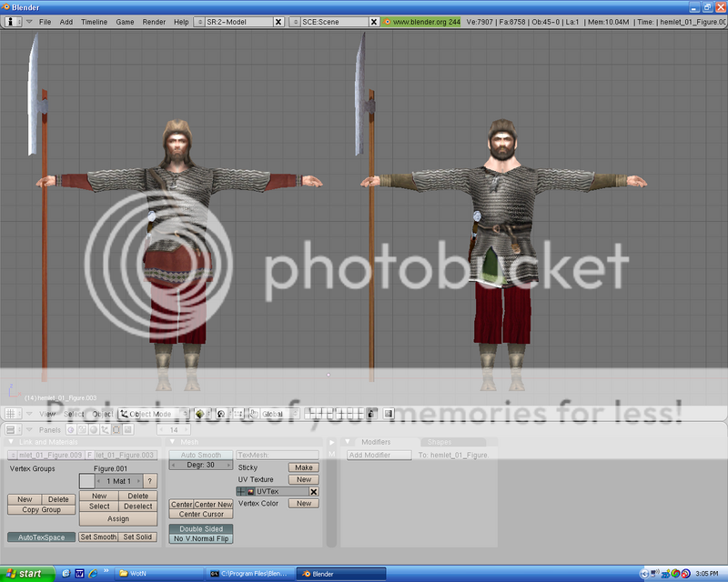Screen dimensions: 728x582
Task: Click the material color swatch
Action: tap(86, 480)
